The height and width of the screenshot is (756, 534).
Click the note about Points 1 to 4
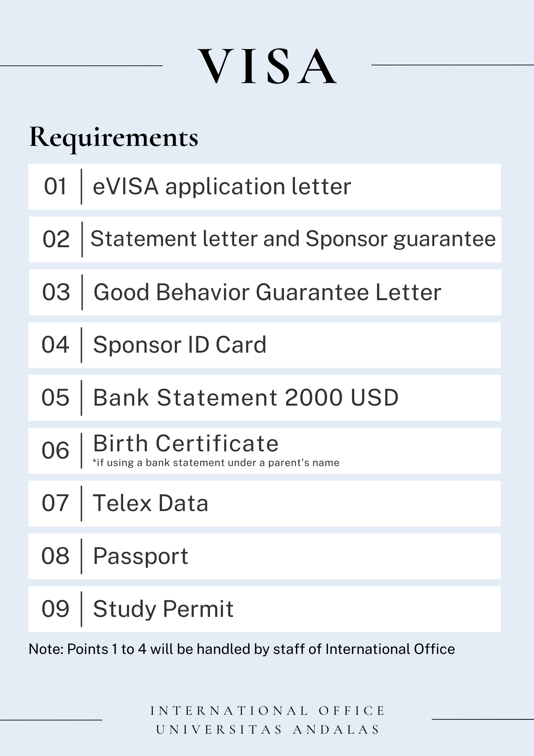pos(242,649)
